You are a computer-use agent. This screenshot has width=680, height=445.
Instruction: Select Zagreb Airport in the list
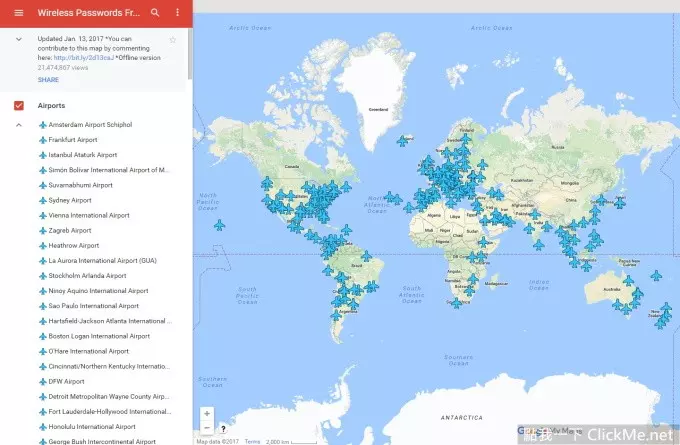click(x=65, y=231)
